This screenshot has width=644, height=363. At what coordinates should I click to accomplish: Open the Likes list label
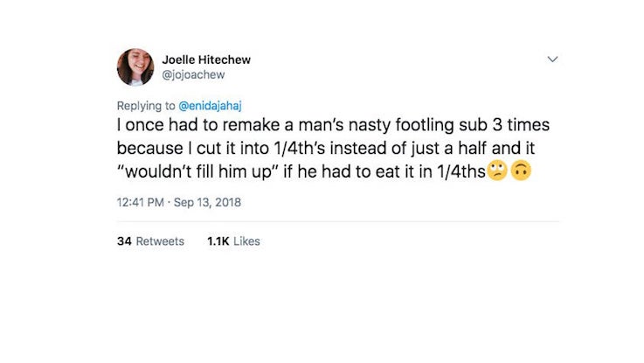click(x=246, y=241)
